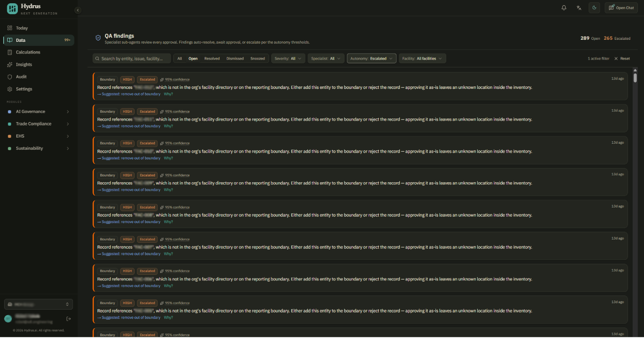This screenshot has width=644, height=338.
Task: Click the QA findings shield-check icon
Action: click(98, 38)
